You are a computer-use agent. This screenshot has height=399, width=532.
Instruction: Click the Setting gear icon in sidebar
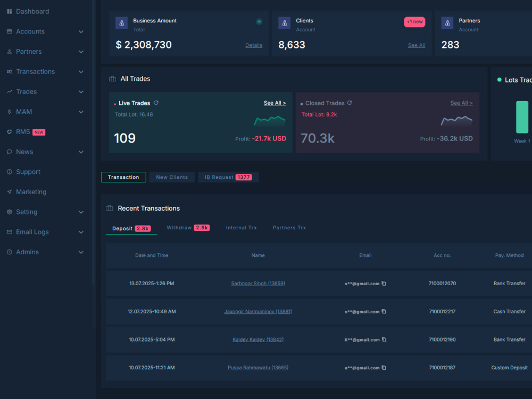10,212
